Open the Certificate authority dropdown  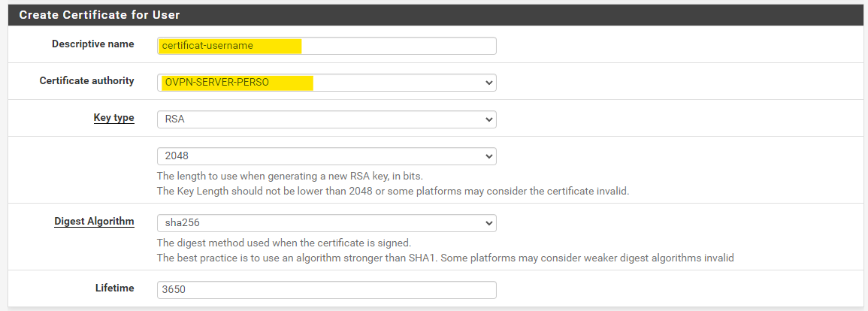coord(326,82)
